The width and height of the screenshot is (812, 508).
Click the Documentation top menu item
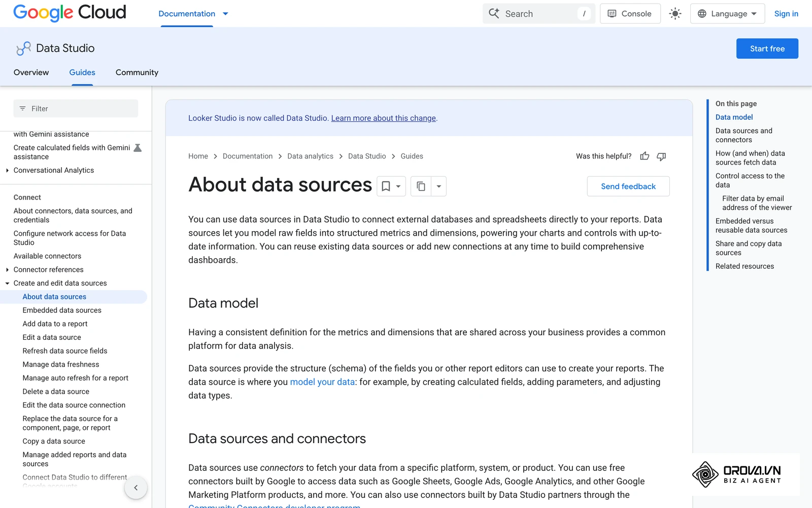click(187, 14)
